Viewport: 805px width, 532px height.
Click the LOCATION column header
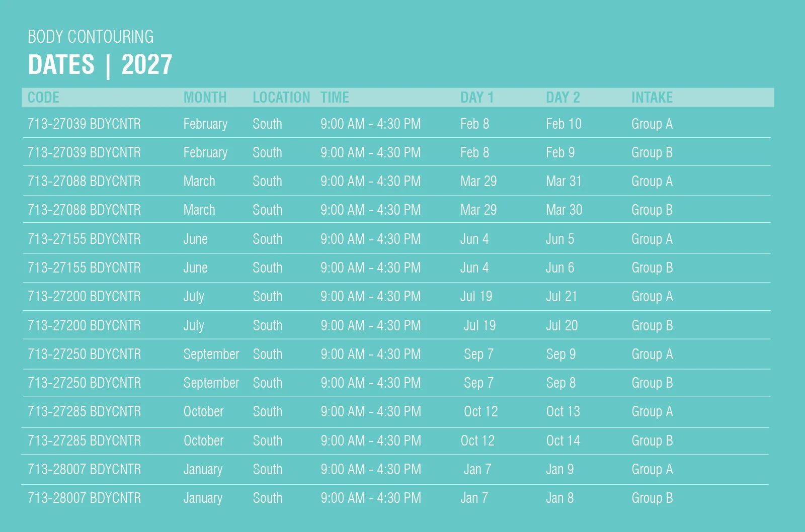point(281,98)
